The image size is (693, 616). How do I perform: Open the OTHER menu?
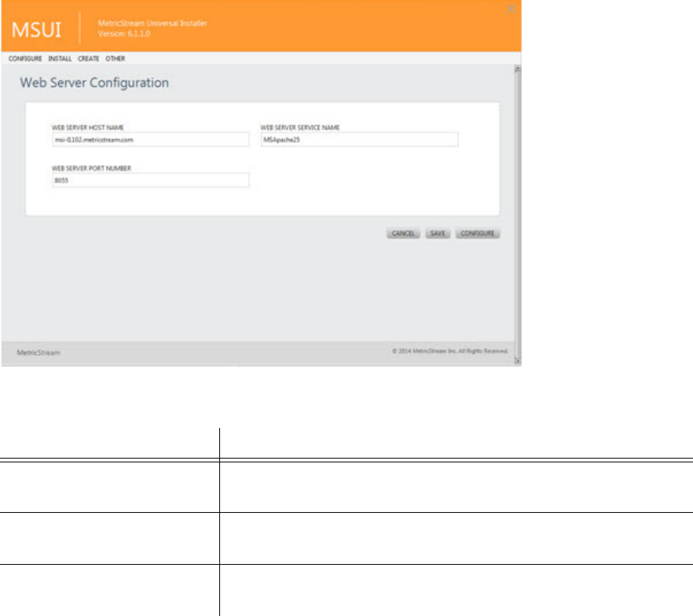tap(115, 59)
